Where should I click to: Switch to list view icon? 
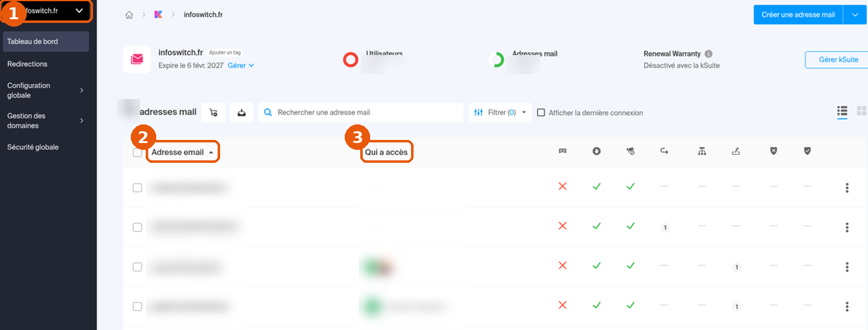pyautogui.click(x=842, y=111)
